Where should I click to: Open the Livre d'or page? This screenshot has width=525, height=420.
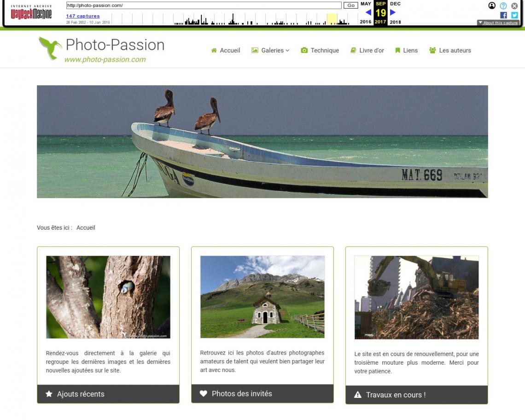[367, 50]
